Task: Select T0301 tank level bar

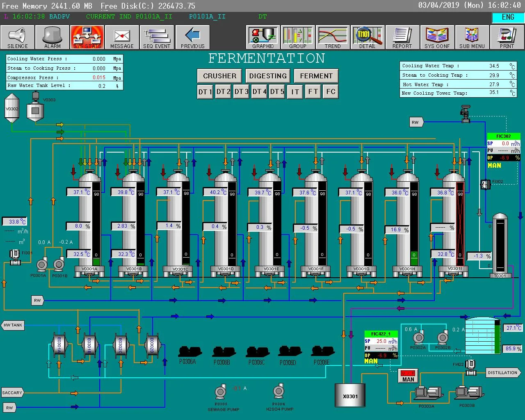Action: click(x=500, y=246)
